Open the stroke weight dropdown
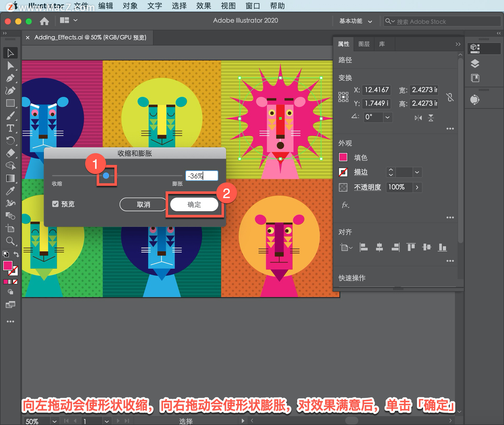The image size is (504, 425). (x=417, y=172)
